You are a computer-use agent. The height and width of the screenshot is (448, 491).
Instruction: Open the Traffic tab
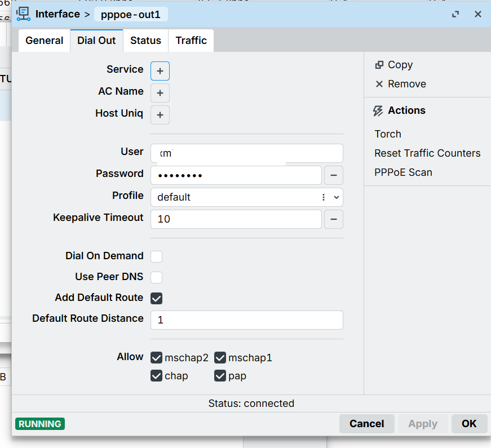coord(191,41)
